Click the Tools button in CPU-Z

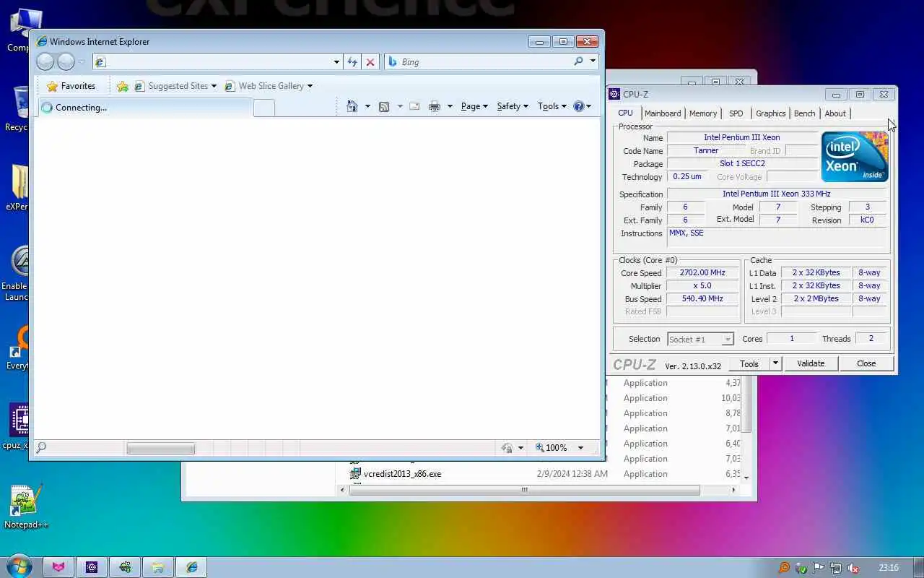[x=749, y=363]
